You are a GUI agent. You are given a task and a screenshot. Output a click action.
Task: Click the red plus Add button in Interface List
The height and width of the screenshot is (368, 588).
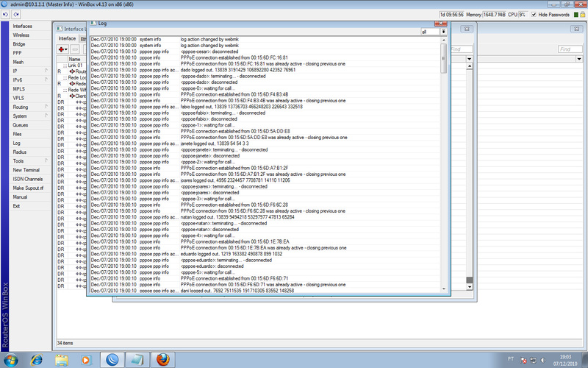(x=62, y=49)
